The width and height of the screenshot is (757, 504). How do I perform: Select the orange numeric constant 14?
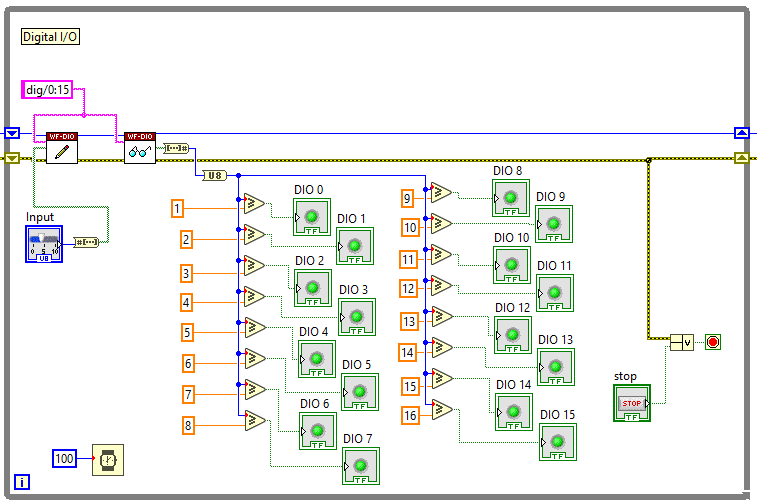(407, 352)
